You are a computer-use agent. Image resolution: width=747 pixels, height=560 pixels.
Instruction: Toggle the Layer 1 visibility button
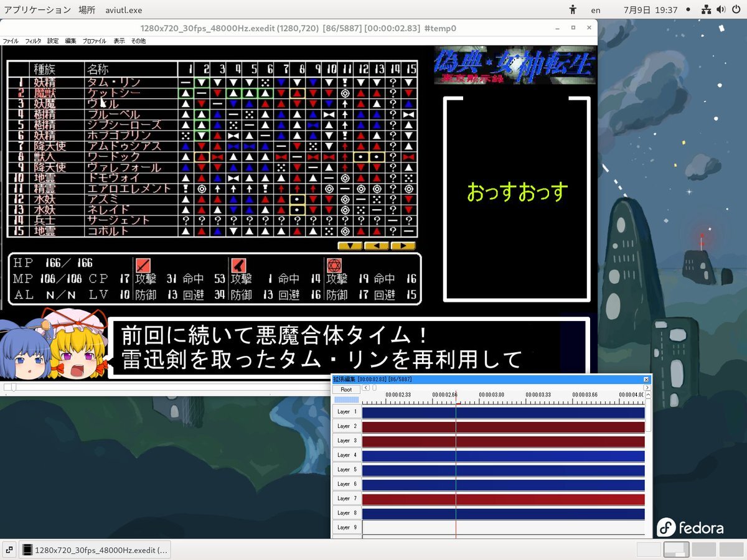pyautogui.click(x=347, y=412)
